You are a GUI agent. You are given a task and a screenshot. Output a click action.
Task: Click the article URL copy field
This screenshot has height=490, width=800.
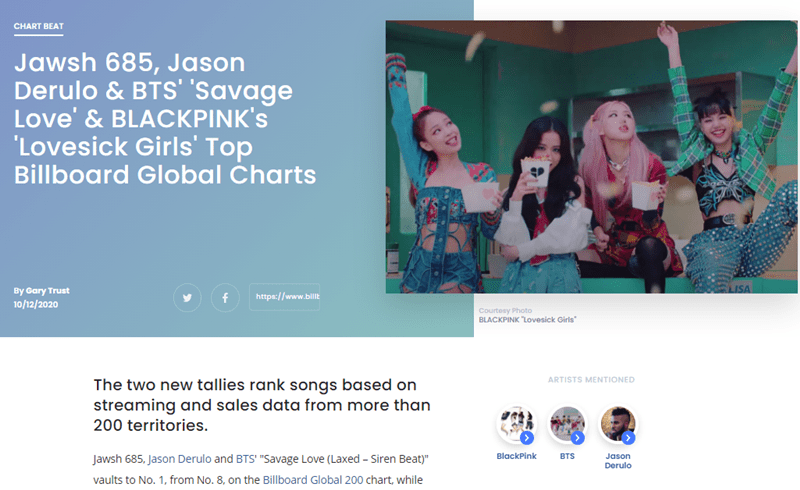(284, 297)
